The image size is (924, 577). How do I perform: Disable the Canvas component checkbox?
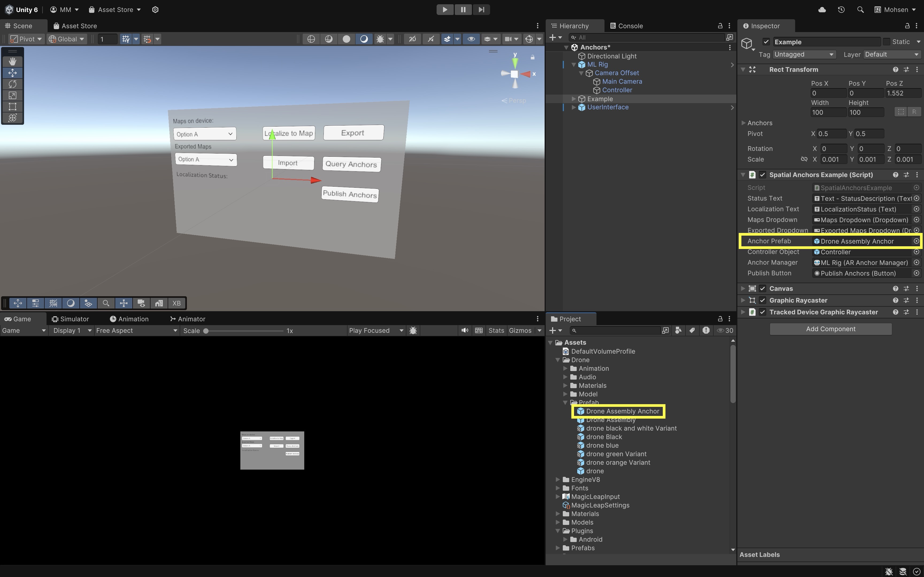pos(763,288)
